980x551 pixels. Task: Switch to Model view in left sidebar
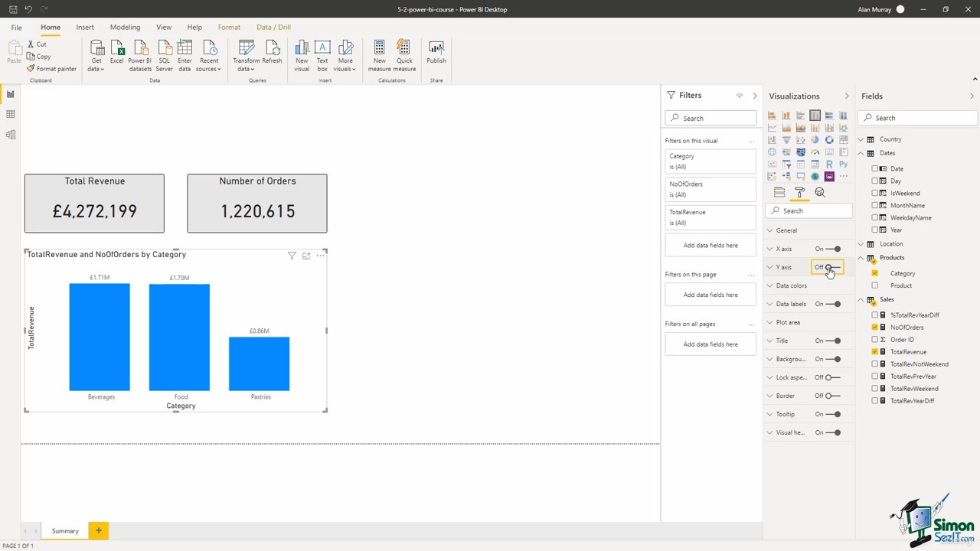coord(11,135)
